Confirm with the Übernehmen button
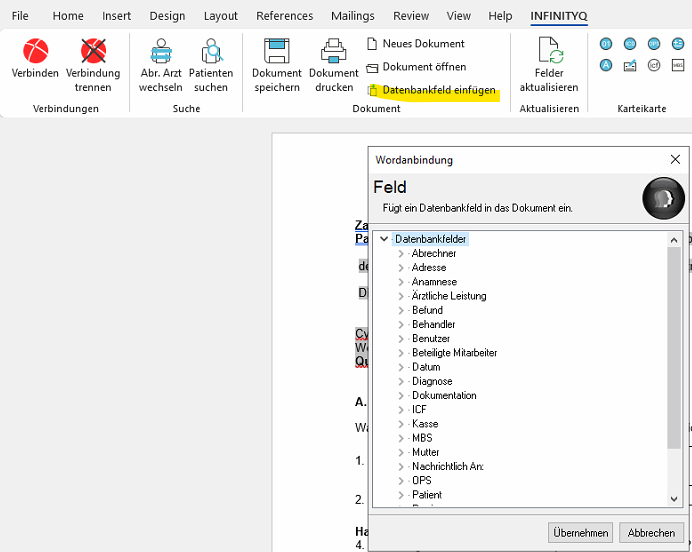 (x=580, y=533)
